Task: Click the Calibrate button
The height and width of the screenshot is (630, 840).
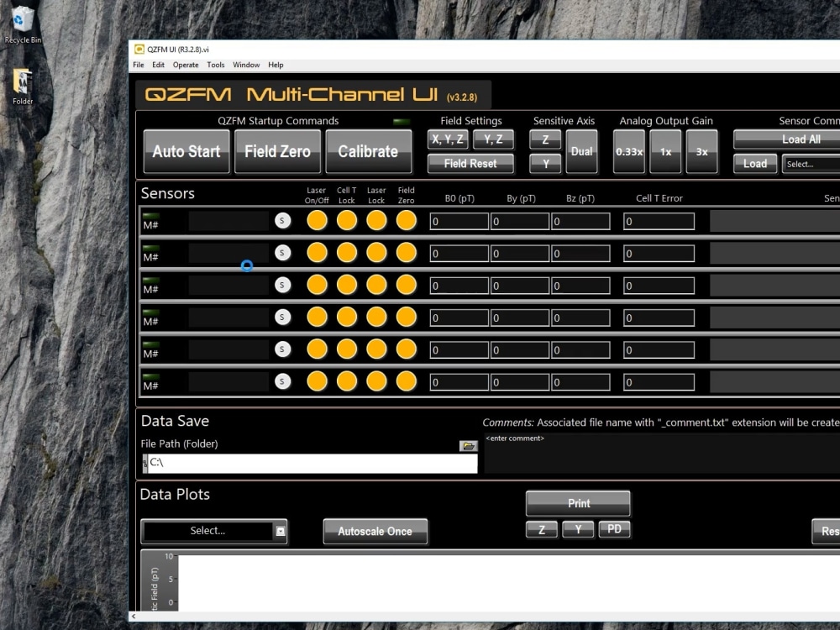Action: point(369,151)
